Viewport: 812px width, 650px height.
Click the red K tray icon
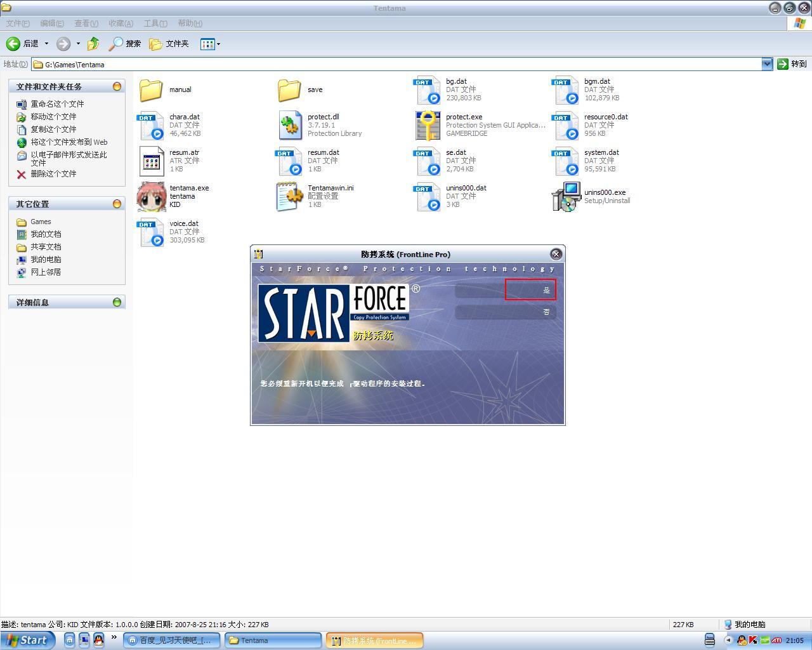[753, 640]
